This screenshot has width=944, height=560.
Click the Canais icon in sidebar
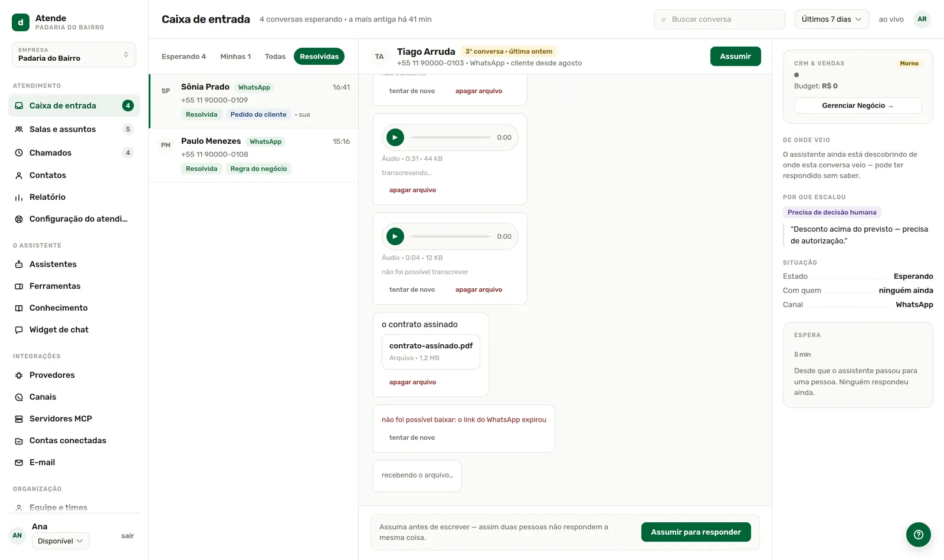click(19, 397)
